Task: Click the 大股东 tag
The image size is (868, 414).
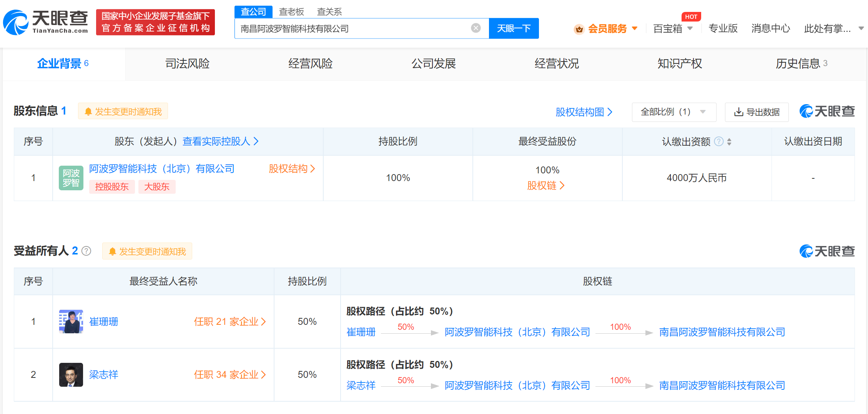Action: [x=157, y=186]
